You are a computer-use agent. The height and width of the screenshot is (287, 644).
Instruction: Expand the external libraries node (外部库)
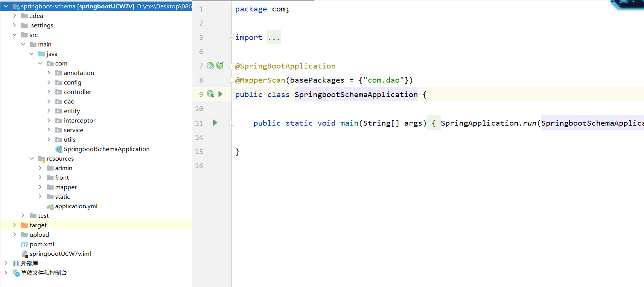[6, 263]
